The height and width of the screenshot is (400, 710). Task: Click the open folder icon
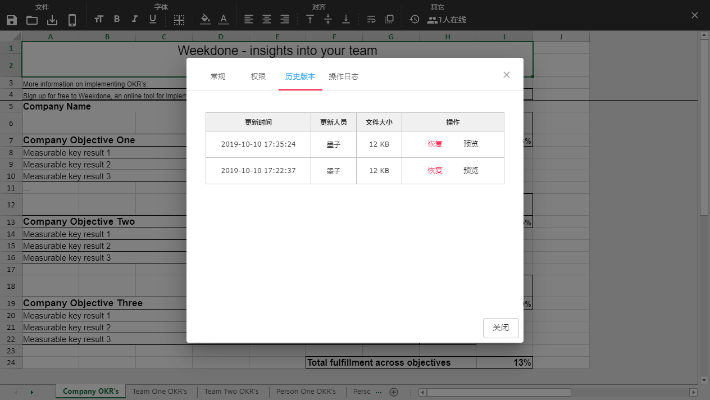(x=32, y=19)
